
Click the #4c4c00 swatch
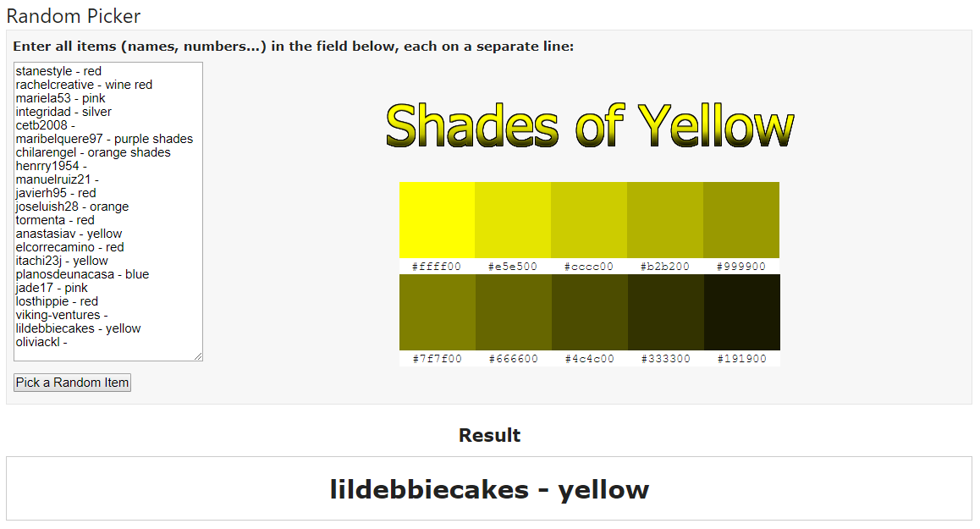590,312
